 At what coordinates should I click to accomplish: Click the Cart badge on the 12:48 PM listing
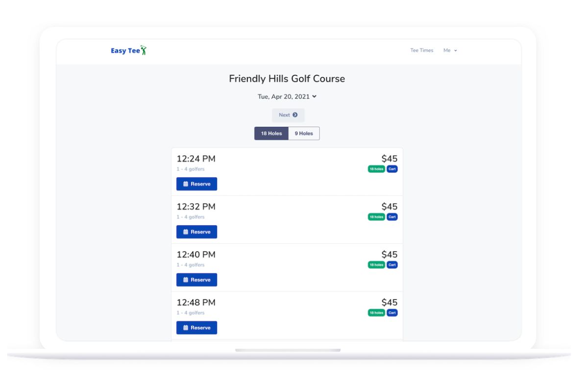point(392,313)
